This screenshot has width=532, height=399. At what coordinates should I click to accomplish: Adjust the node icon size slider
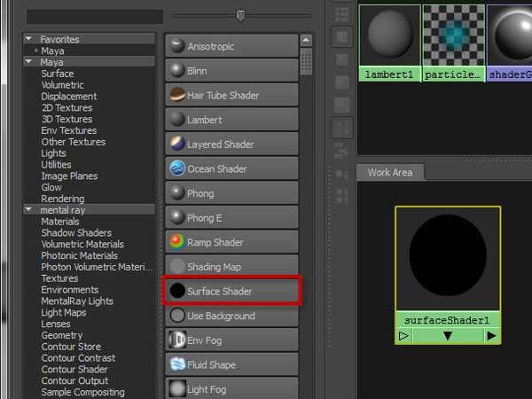(240, 16)
